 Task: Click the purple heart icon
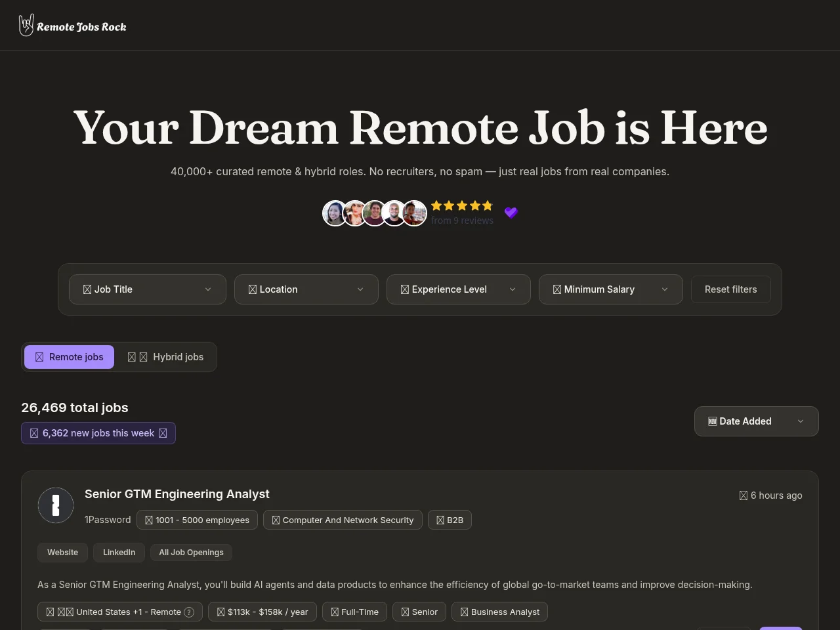[x=511, y=213]
